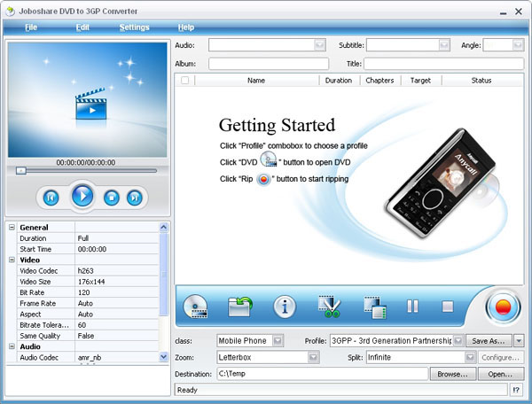Click the property list scroll up arrow
The image size is (532, 404).
click(x=163, y=227)
